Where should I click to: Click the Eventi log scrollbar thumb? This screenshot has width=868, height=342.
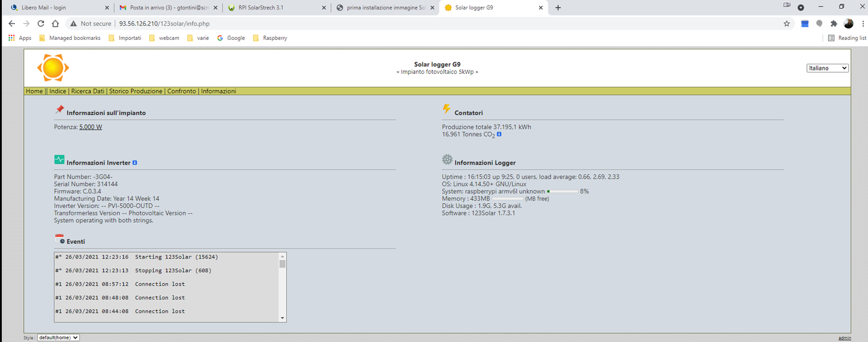pyautogui.click(x=283, y=264)
